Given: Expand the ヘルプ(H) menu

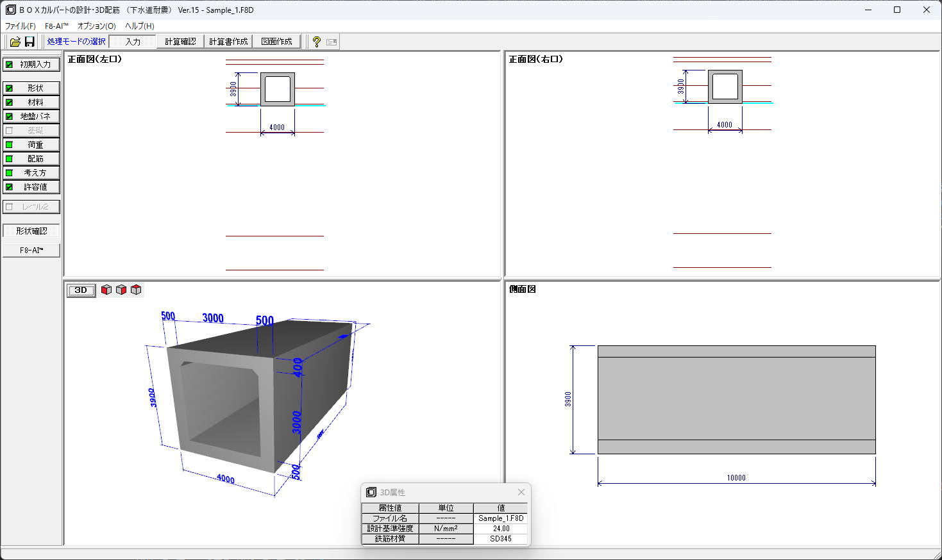Looking at the screenshot, I should pyautogui.click(x=139, y=26).
